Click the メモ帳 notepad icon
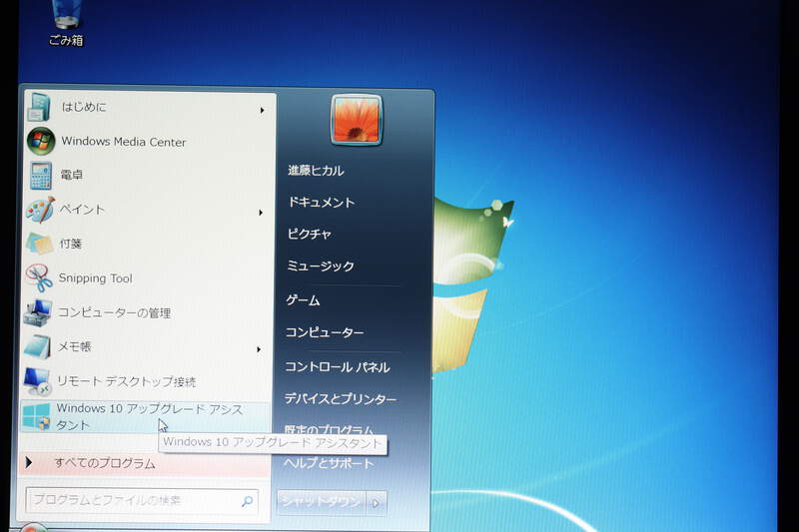 37,347
